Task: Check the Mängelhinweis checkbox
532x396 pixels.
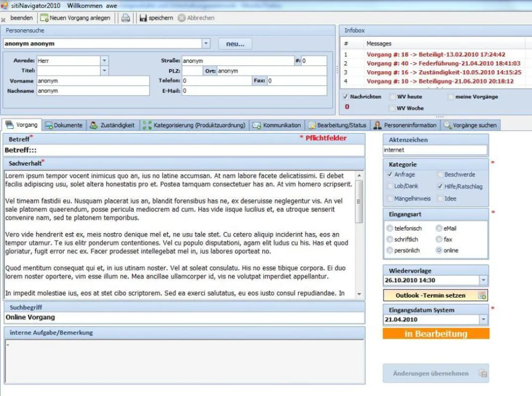Action: (x=390, y=198)
